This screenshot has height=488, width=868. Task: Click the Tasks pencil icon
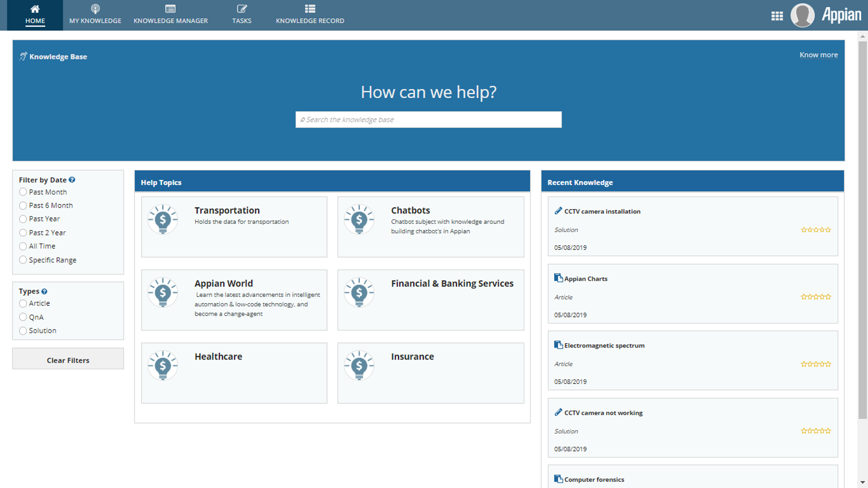pyautogui.click(x=242, y=9)
